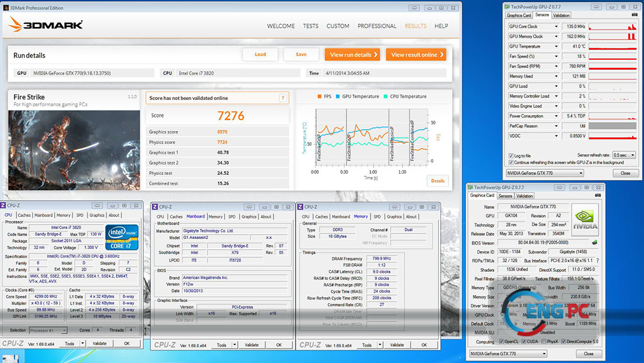Image resolution: width=644 pixels, height=363 pixels.
Task: Click the GPU name field in Run details
Action: (92, 73)
